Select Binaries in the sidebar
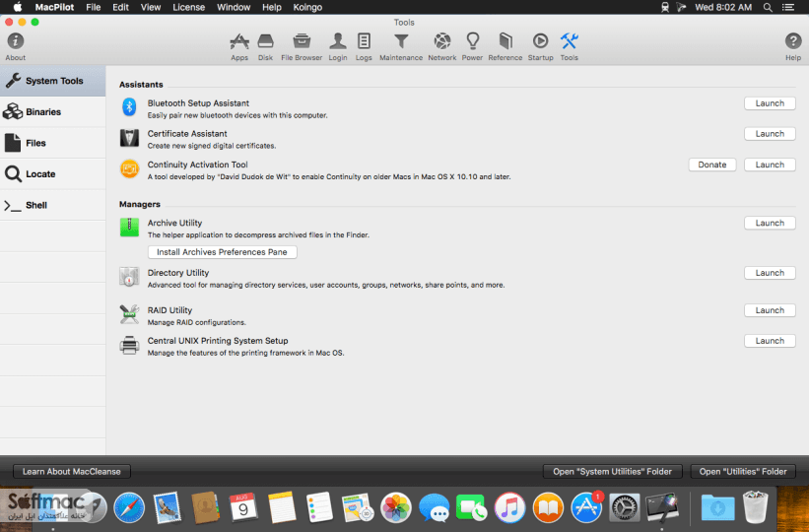 point(52,112)
